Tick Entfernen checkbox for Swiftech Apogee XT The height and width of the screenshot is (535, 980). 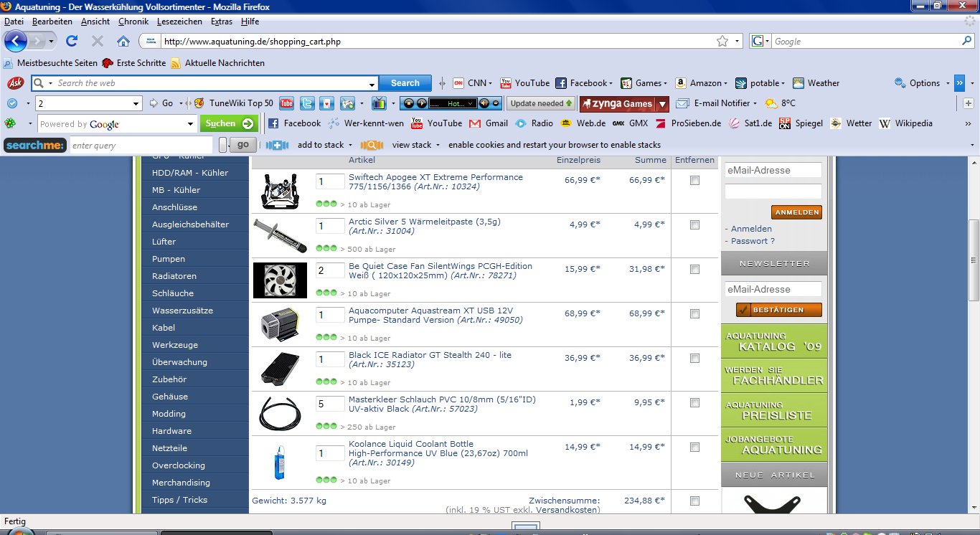694,181
